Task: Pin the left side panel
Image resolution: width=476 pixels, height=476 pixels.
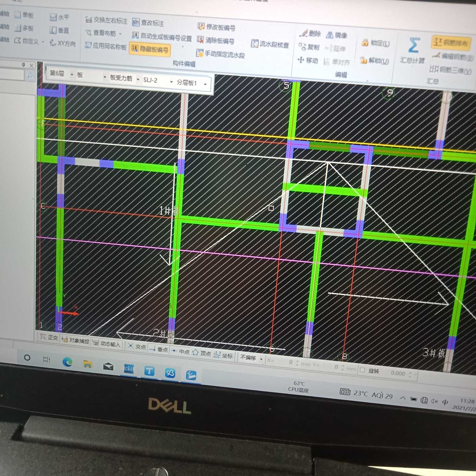Action: coord(23,64)
